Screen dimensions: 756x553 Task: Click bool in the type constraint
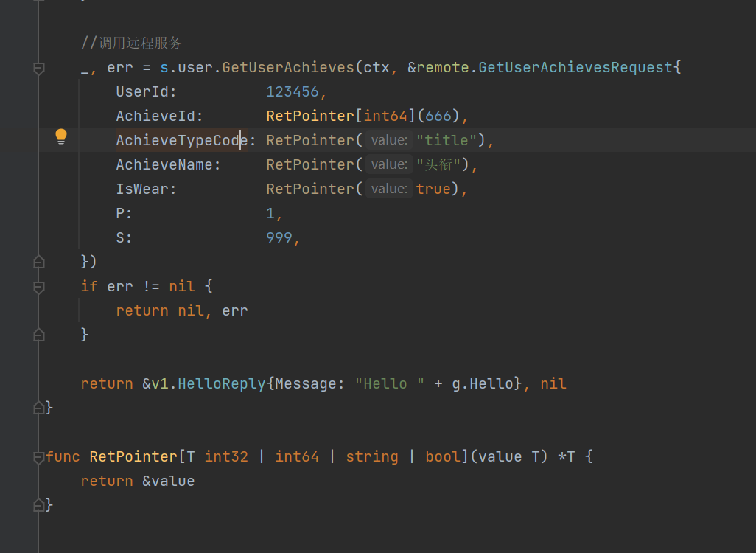[x=443, y=456]
